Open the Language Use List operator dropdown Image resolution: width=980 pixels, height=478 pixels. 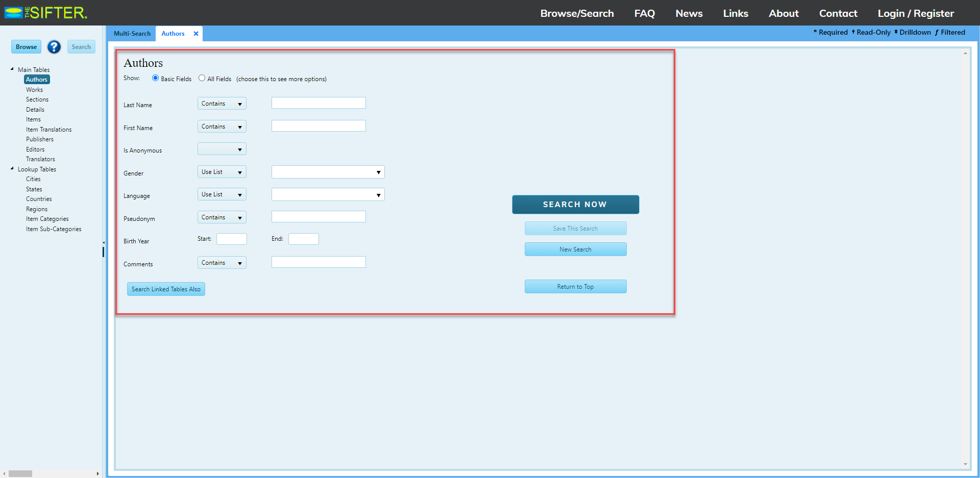222,194
